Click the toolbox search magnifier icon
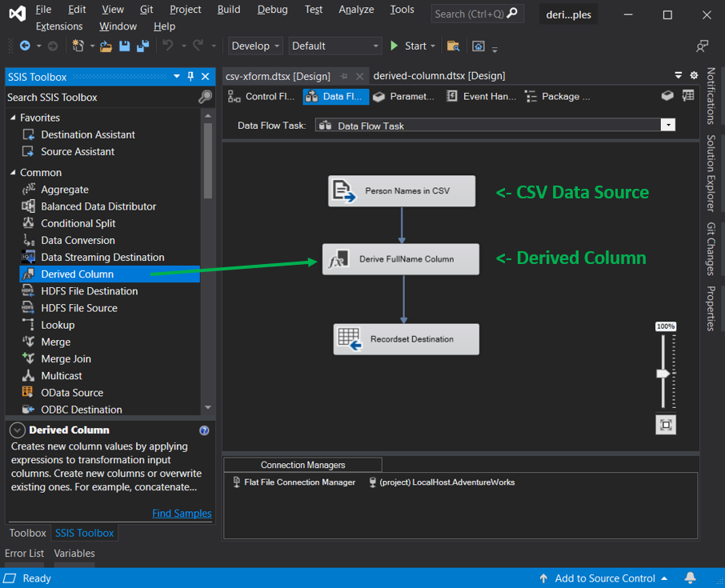 pos(205,97)
